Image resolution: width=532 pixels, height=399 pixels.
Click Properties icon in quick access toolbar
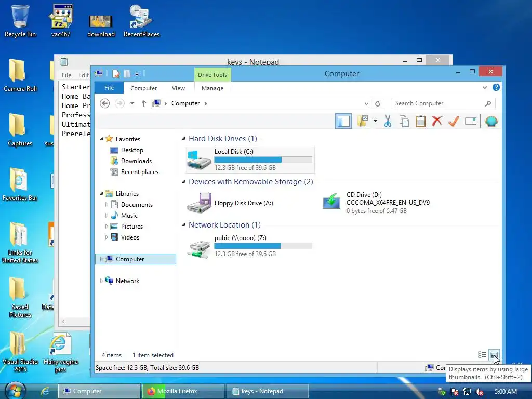(116, 74)
